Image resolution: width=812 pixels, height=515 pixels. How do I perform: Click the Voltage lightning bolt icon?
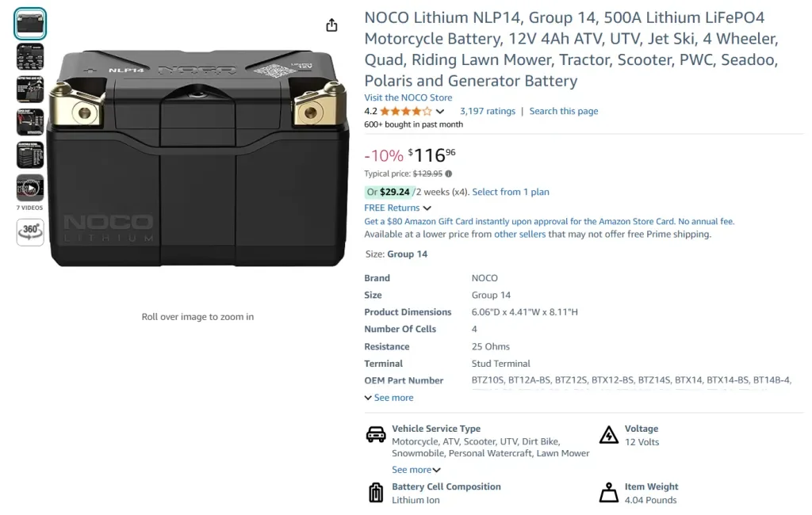pyautogui.click(x=609, y=434)
